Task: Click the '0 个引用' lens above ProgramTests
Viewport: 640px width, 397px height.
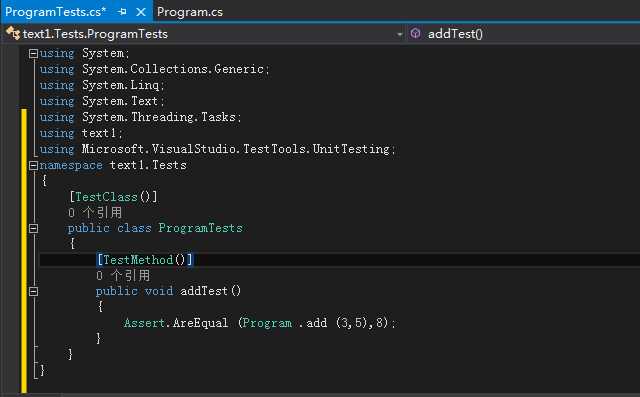Action: click(95, 213)
